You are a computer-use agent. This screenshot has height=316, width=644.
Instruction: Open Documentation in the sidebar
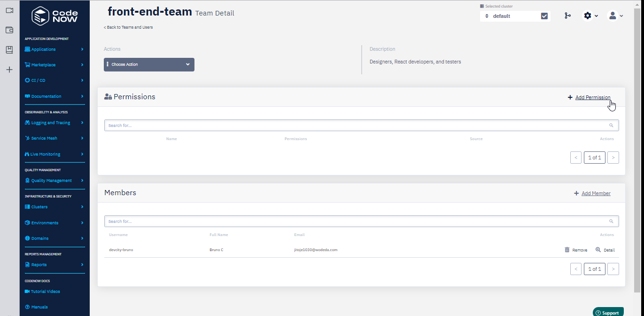[x=46, y=96]
